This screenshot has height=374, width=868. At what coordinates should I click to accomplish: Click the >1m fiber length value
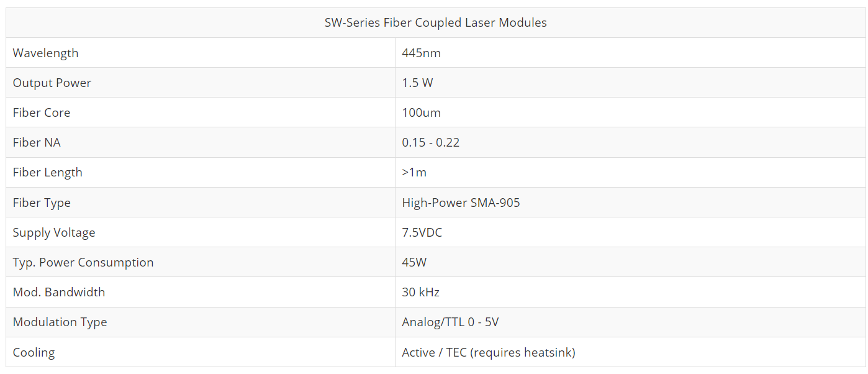pyautogui.click(x=414, y=172)
